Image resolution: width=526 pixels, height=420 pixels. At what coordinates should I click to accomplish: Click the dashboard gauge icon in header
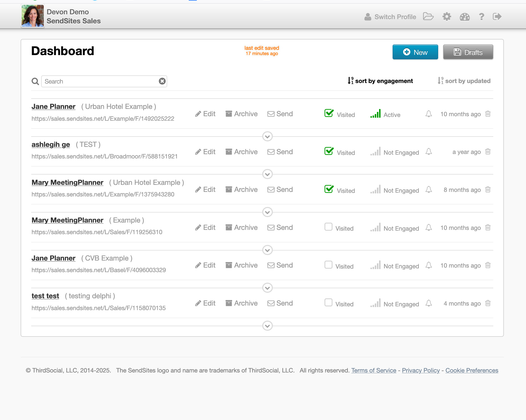(465, 17)
